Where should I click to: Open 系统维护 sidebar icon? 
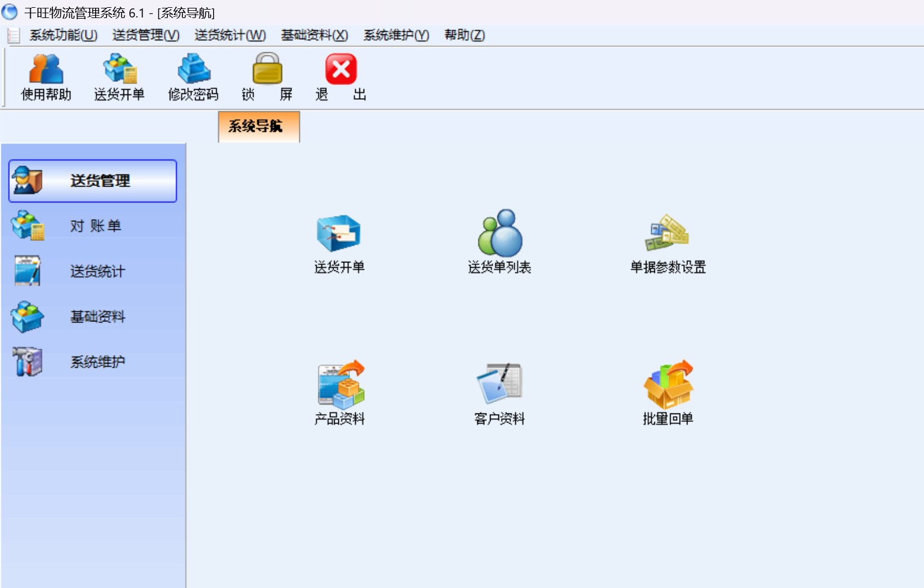click(x=28, y=362)
